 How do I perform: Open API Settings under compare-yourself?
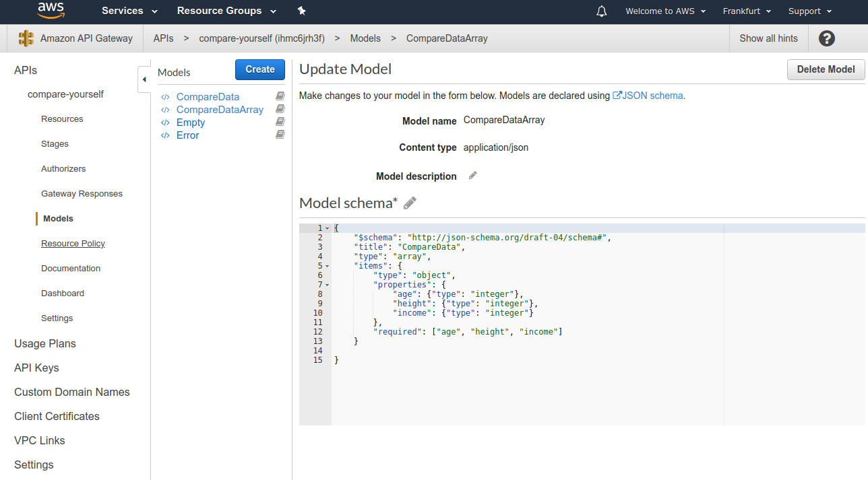click(57, 318)
